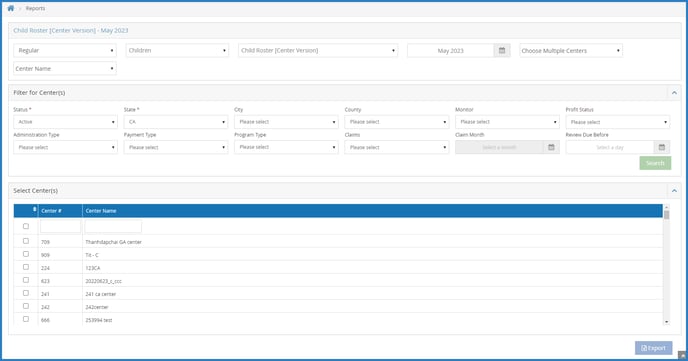Open the Review Due Before calendar icon
Screen dimensions: 688x361
click(662, 147)
